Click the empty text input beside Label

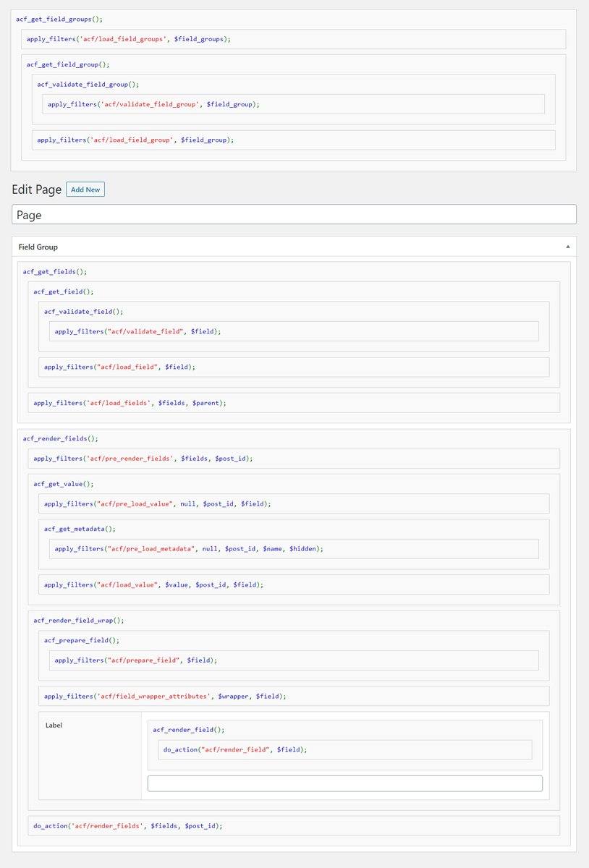[345, 783]
